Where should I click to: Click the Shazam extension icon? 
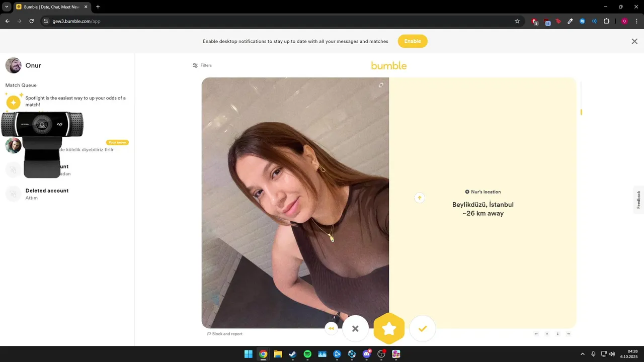click(582, 21)
